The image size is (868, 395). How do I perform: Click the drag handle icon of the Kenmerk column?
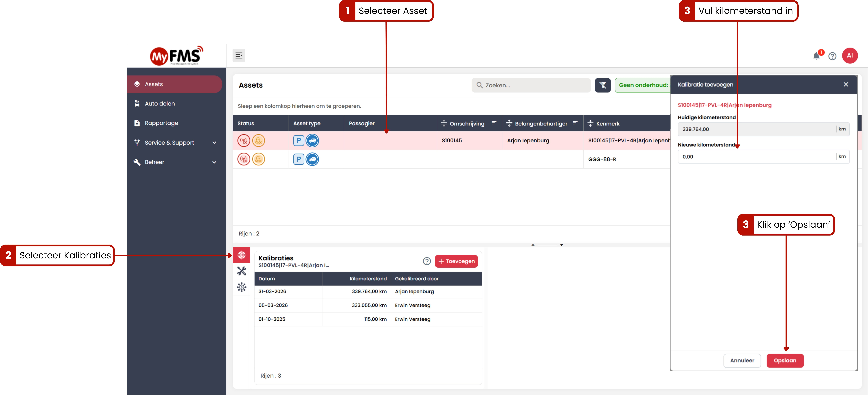click(590, 124)
